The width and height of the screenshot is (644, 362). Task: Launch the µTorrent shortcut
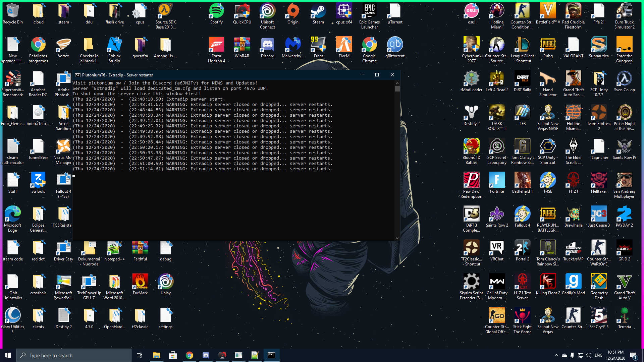tap(395, 14)
